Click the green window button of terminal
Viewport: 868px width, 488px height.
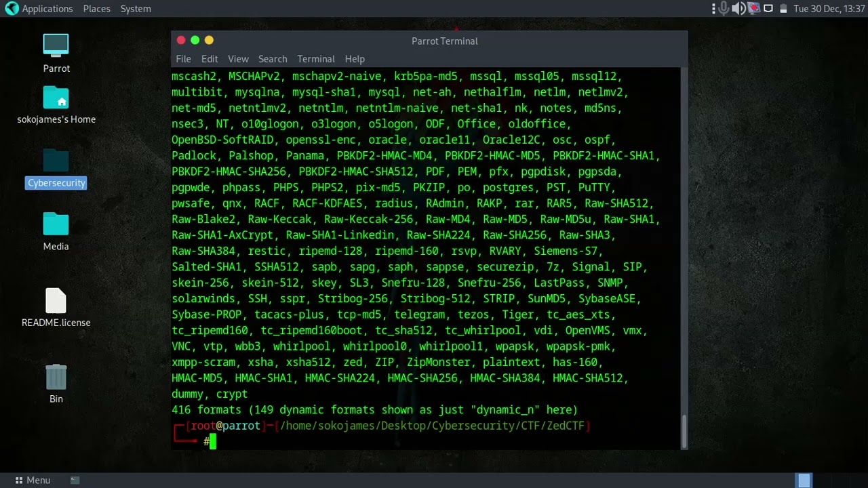coord(195,41)
